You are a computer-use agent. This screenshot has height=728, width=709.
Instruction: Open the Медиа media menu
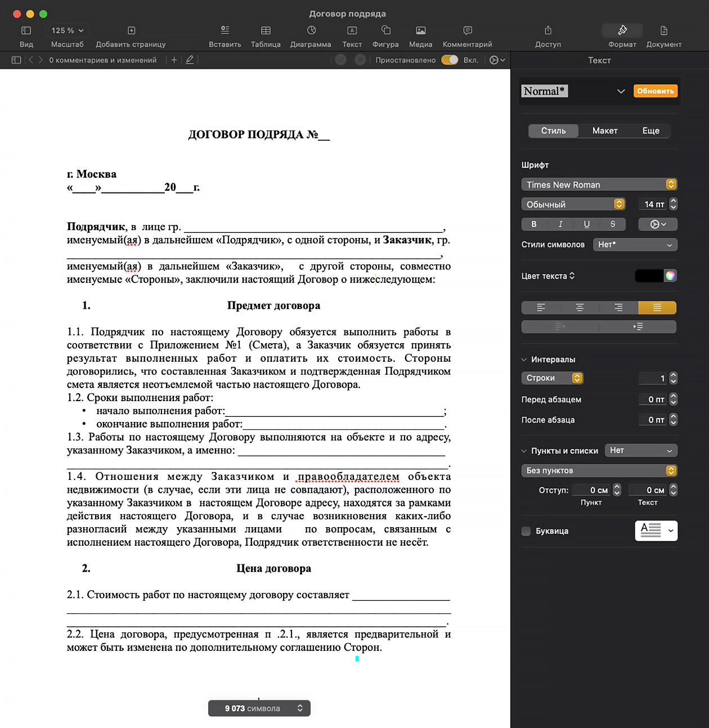tap(421, 30)
